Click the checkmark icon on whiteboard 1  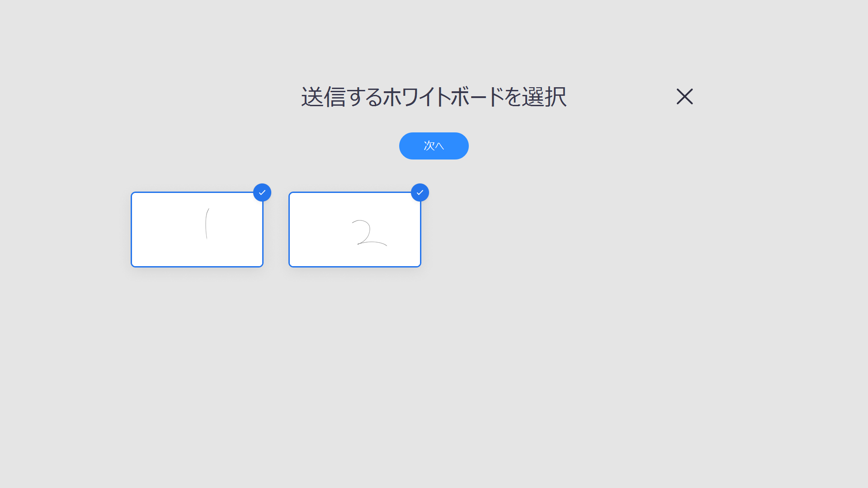point(262,192)
